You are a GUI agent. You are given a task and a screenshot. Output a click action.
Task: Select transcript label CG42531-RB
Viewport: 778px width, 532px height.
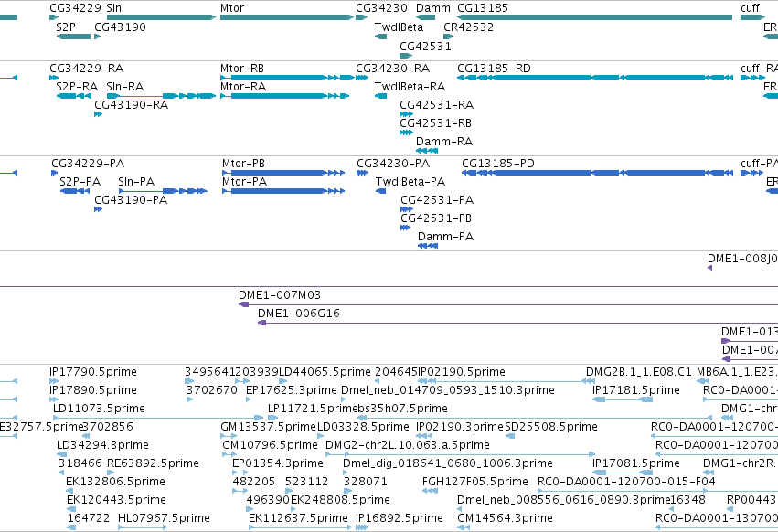(x=436, y=123)
